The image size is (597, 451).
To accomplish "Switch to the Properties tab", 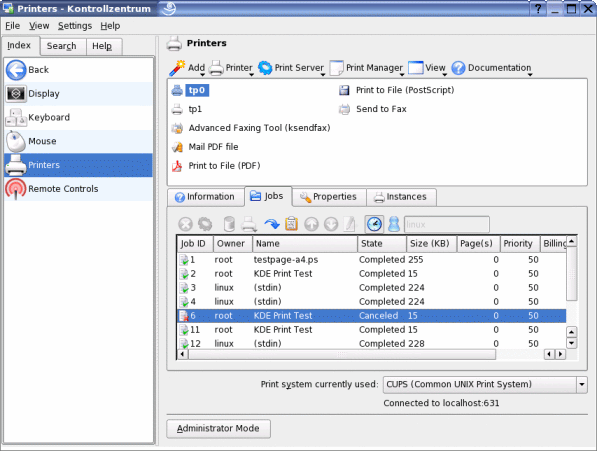I will (329, 197).
